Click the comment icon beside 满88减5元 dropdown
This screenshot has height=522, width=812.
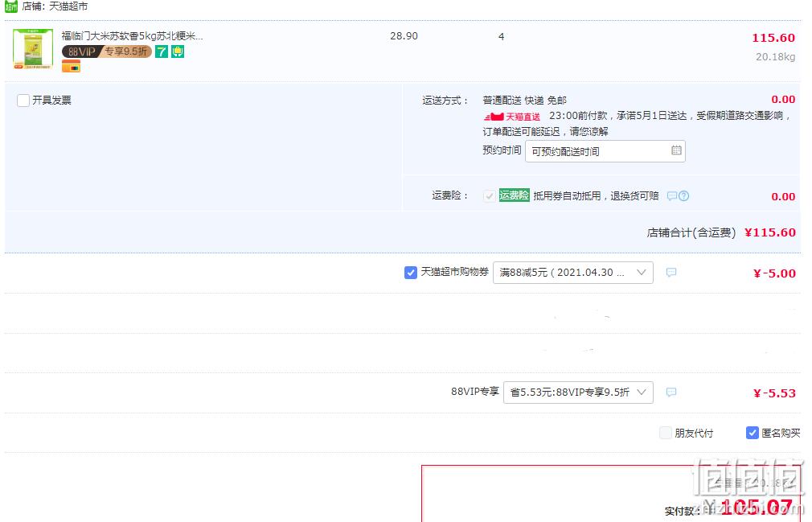pyautogui.click(x=671, y=273)
